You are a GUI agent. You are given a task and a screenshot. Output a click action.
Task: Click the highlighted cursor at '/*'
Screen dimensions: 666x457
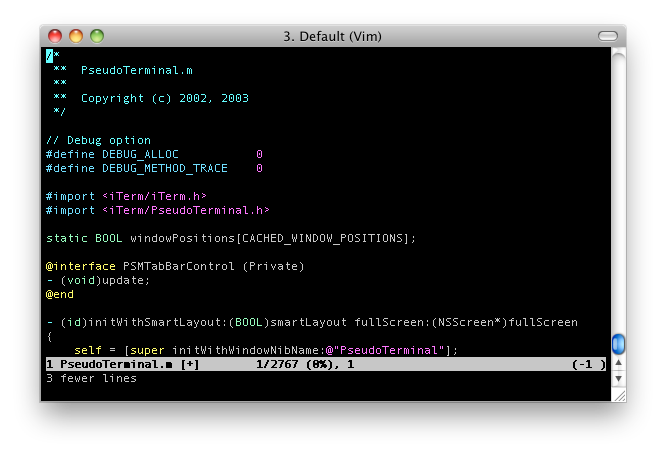49,56
